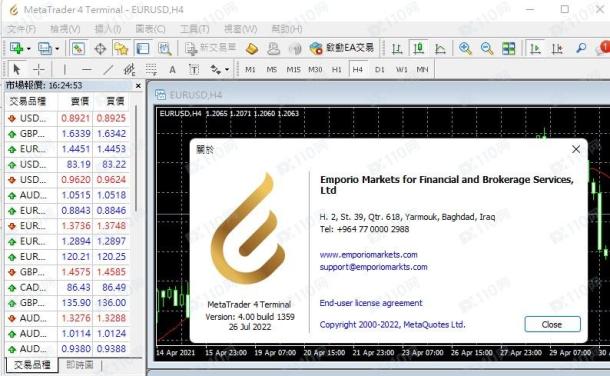Open a new chart with the green plus icon
Image resolution: width=610 pixels, height=376 pixels.
pyautogui.click(x=16, y=48)
